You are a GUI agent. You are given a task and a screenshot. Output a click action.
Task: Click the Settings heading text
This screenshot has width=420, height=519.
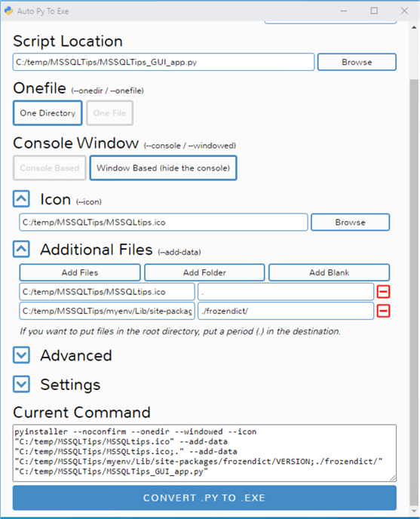tap(70, 385)
